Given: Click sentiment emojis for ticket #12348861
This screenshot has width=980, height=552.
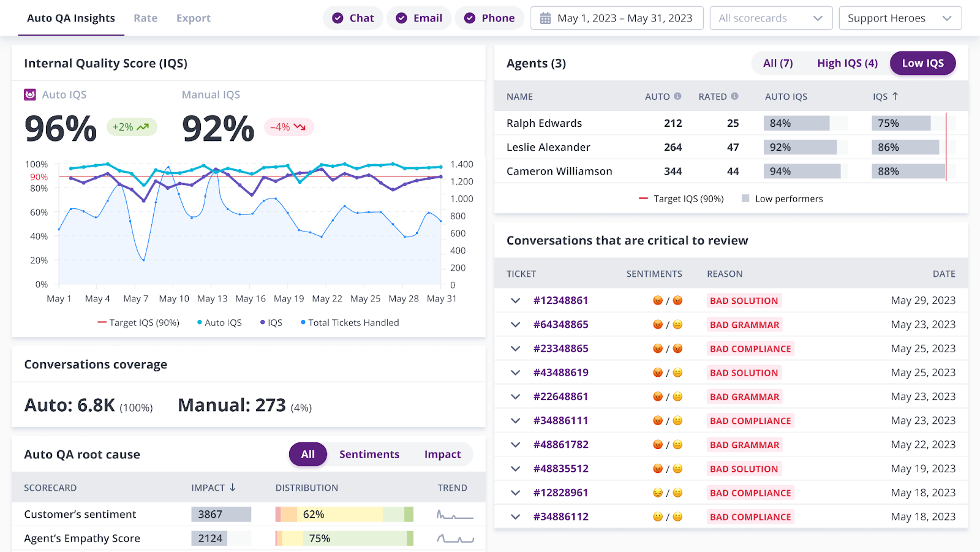Looking at the screenshot, I should tap(668, 301).
